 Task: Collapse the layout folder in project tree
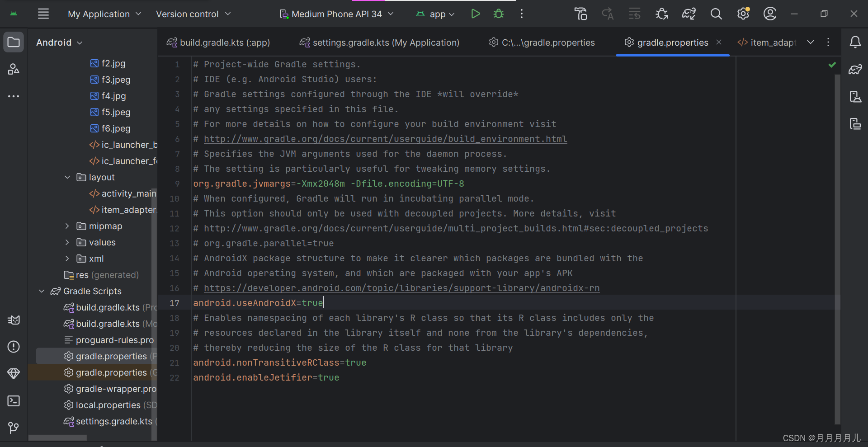pyautogui.click(x=67, y=177)
